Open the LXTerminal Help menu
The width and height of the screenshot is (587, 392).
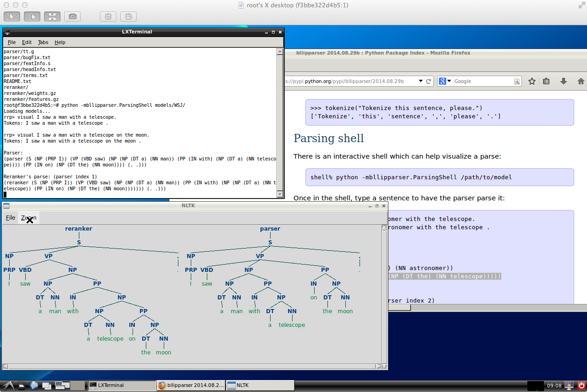click(60, 42)
